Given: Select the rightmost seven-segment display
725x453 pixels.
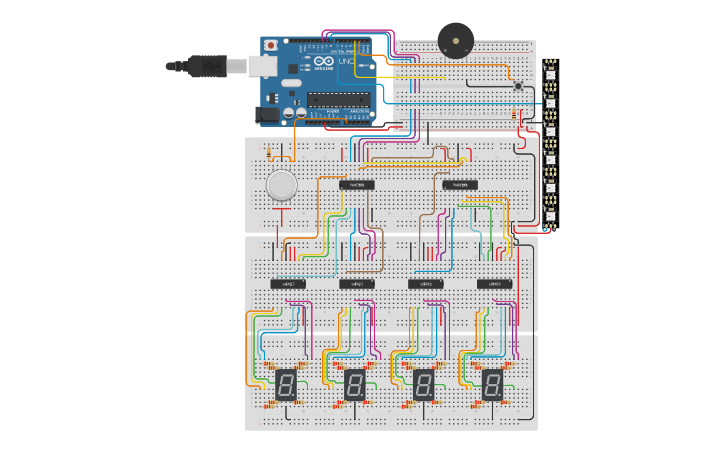Looking at the screenshot, I should click(x=492, y=385).
